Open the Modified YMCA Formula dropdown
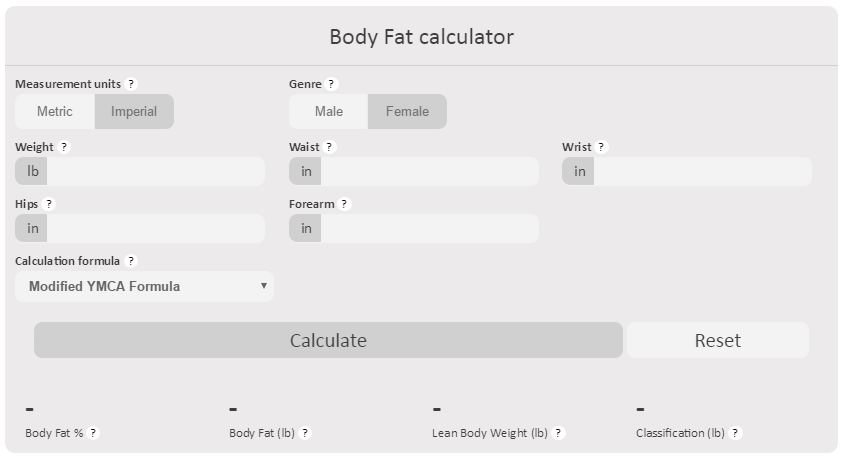The image size is (845, 462). point(144,286)
